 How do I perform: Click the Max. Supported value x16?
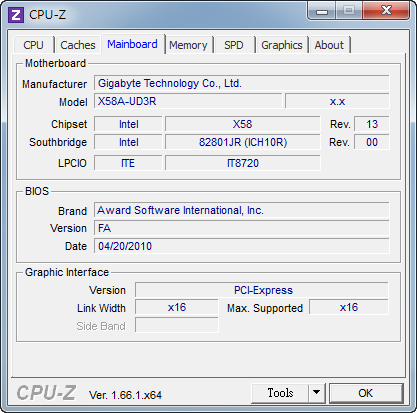tap(349, 307)
